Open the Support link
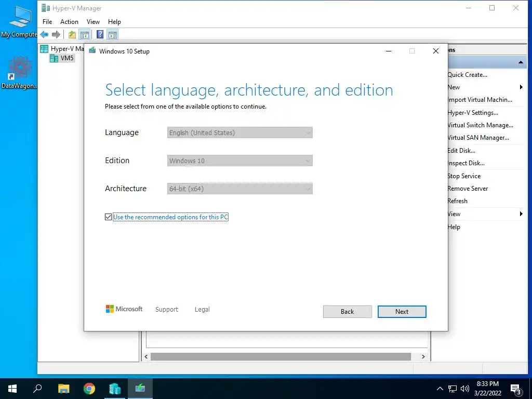Screen dimensions: 532x399 (167, 310)
